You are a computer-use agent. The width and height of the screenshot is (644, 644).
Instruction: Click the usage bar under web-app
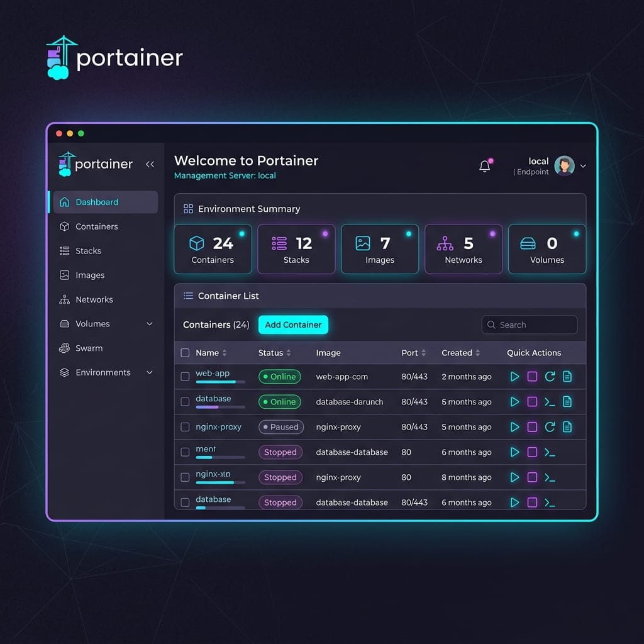pos(220,382)
